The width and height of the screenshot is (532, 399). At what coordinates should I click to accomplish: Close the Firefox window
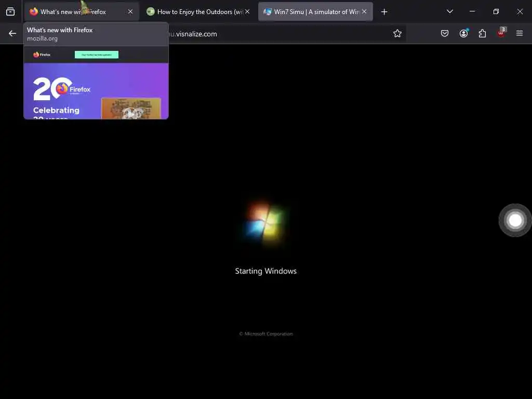coord(520,11)
